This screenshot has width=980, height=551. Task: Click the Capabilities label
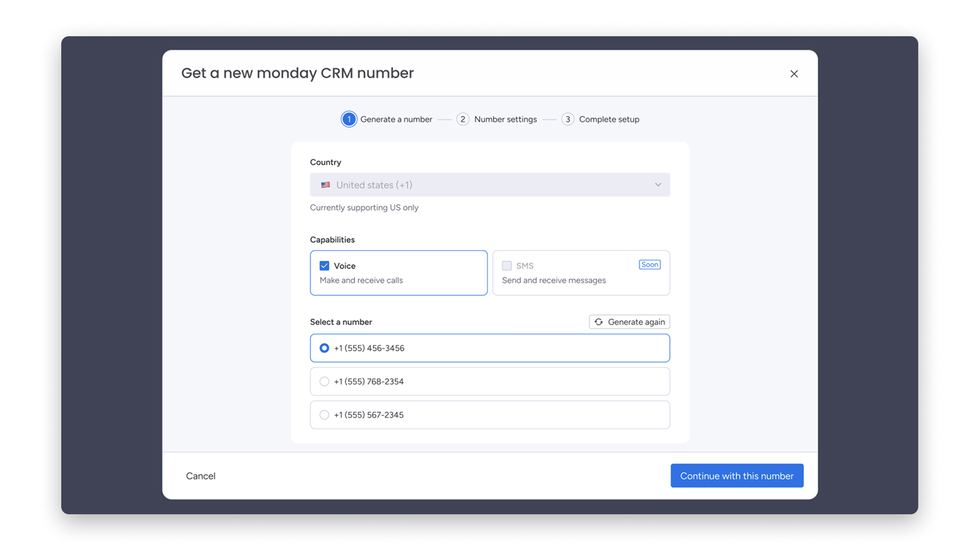332,240
